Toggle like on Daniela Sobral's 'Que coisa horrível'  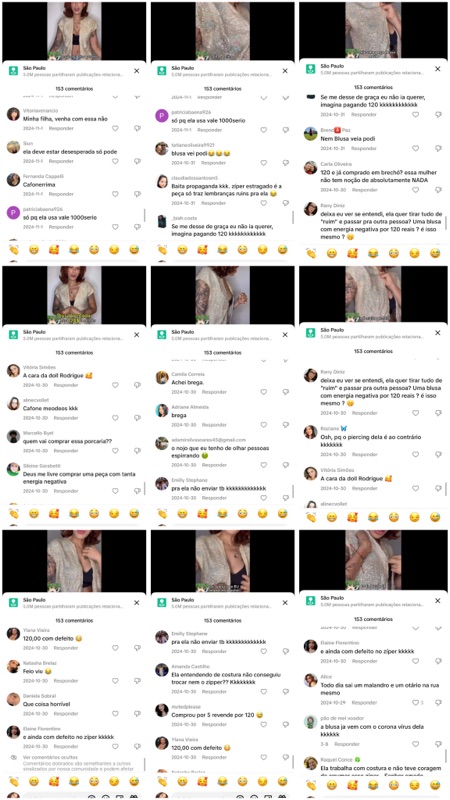[115, 713]
